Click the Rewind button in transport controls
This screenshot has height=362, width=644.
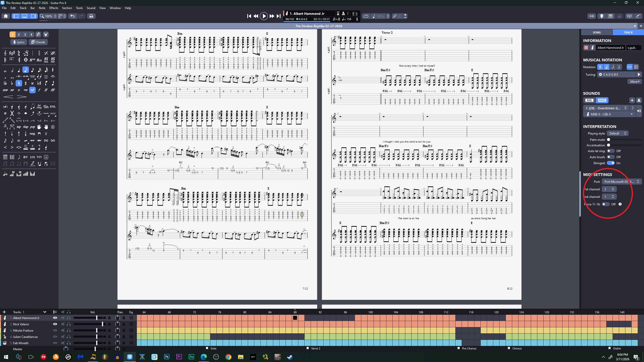click(x=256, y=16)
